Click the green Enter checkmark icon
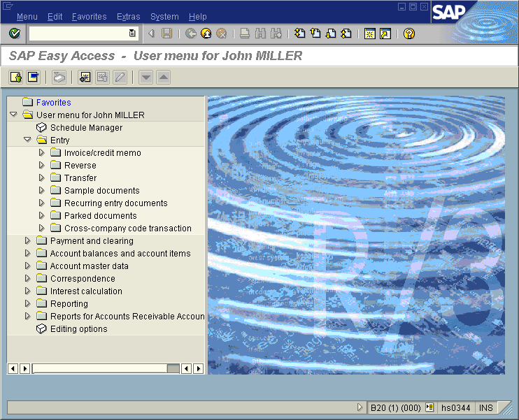Screen dimensions: 519x420 [x=14, y=34]
